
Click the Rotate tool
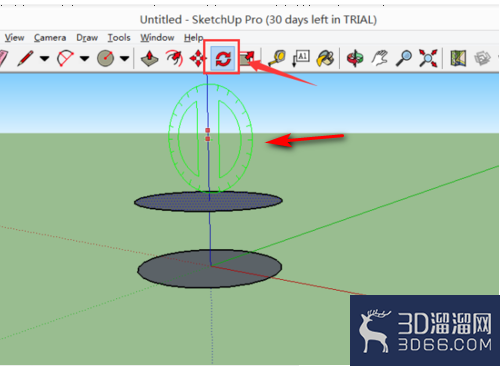pos(223,59)
